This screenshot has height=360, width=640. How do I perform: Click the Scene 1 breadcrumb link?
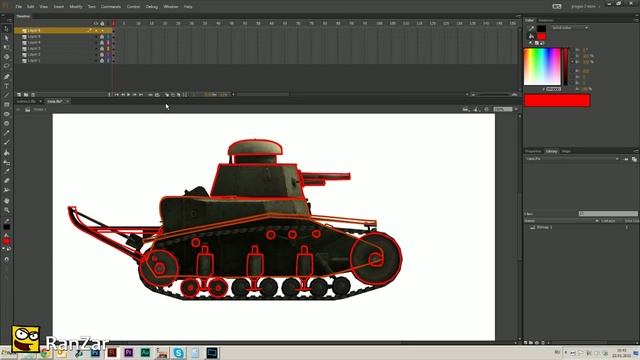click(40, 109)
